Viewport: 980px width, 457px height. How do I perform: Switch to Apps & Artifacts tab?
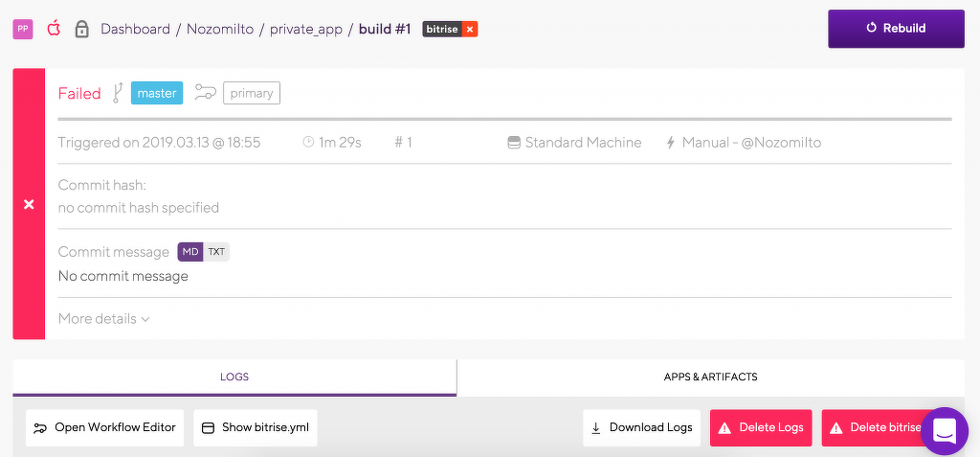(x=710, y=377)
